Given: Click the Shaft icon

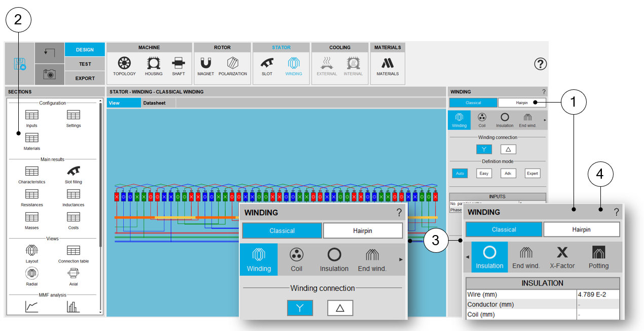Looking at the screenshot, I should (178, 65).
